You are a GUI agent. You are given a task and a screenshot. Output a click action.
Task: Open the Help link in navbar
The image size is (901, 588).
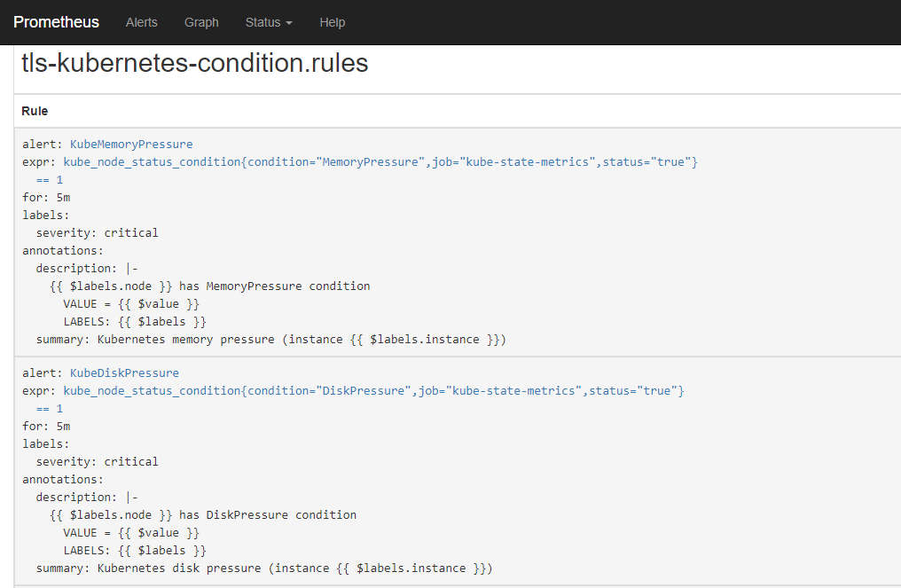pos(332,22)
